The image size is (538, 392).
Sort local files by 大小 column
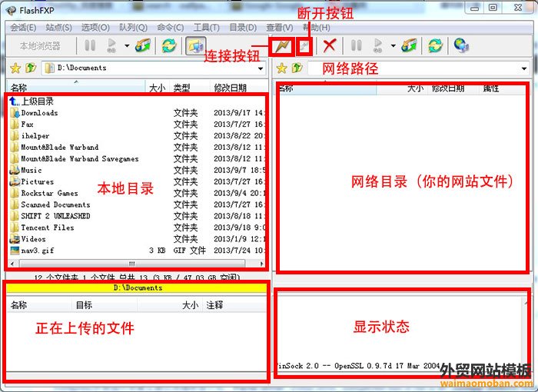coord(157,87)
